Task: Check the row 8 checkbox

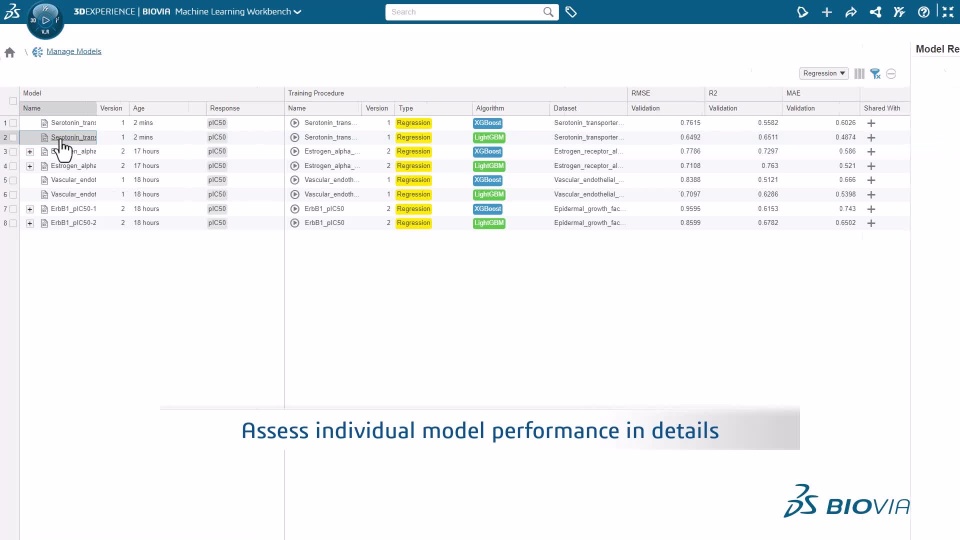Action: pyautogui.click(x=13, y=223)
